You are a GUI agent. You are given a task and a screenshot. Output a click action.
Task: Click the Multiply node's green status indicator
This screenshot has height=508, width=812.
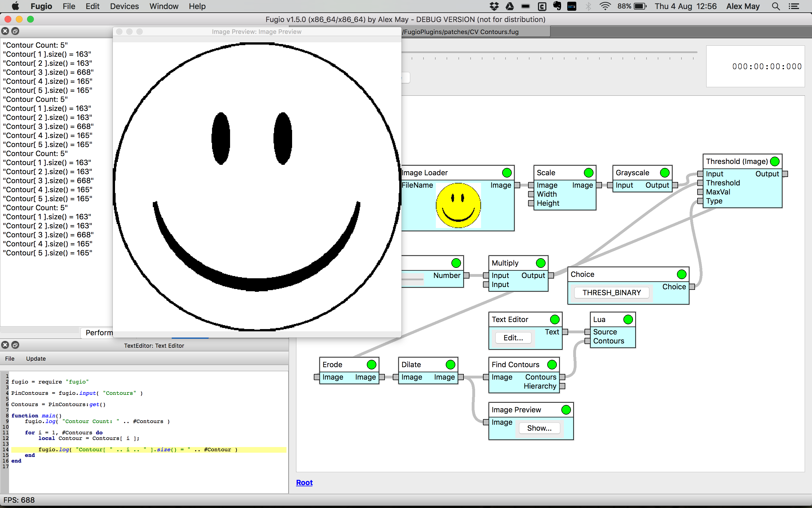pos(540,263)
